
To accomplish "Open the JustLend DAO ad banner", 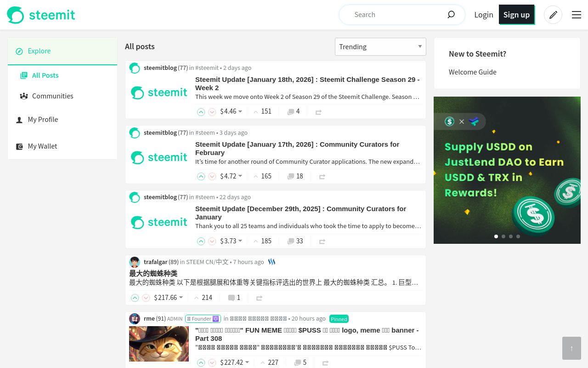I will (x=507, y=170).
